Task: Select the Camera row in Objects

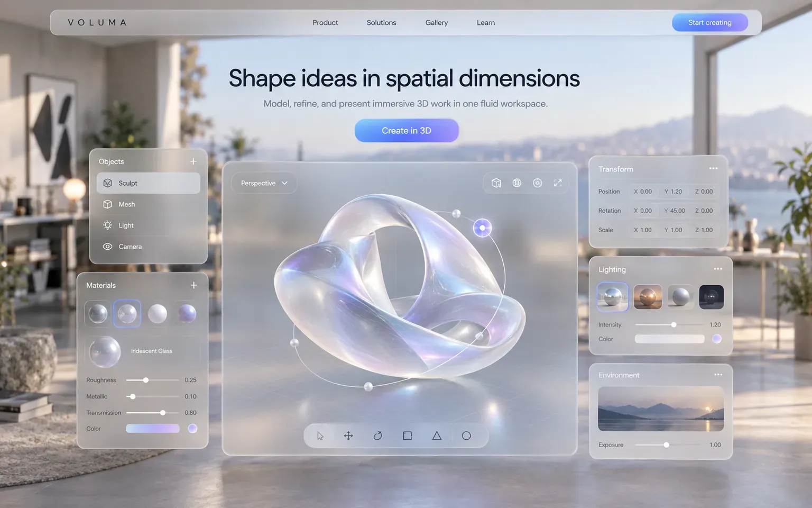Action: click(149, 247)
